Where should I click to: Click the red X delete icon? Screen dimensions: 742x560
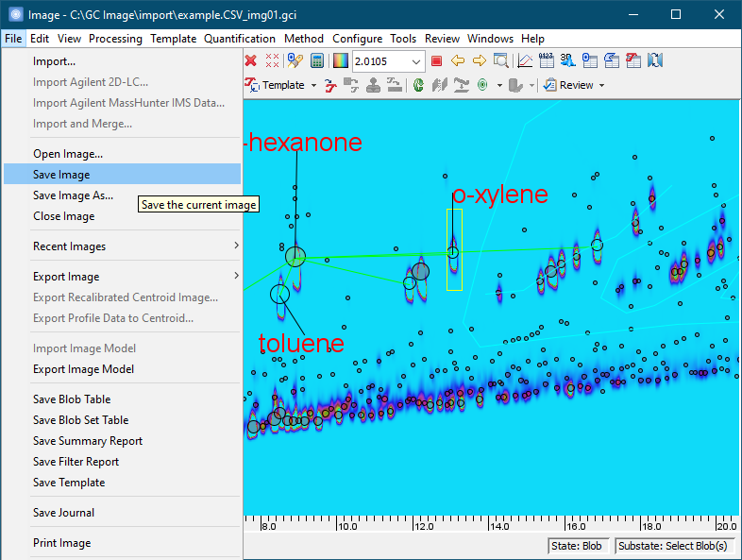tap(251, 61)
